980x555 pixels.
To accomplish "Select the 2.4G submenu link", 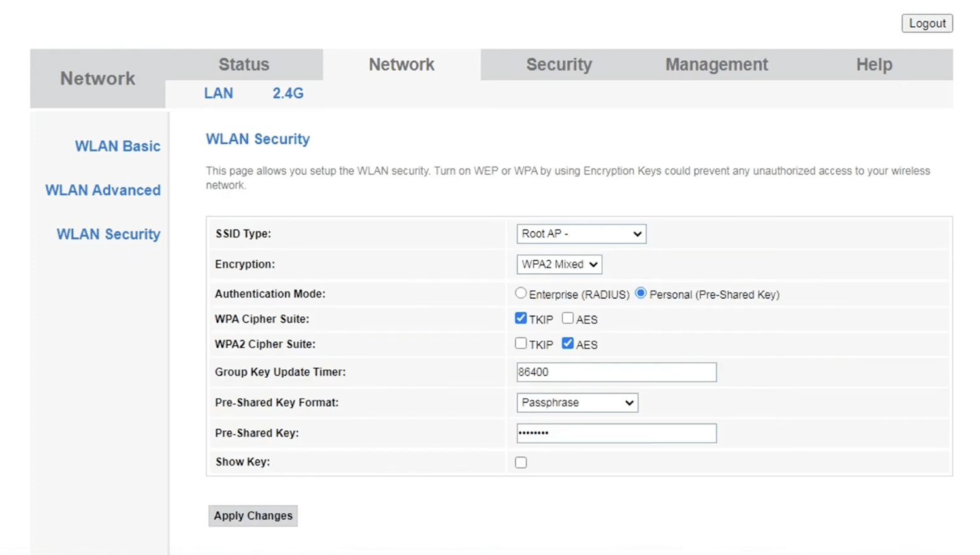I will click(287, 93).
